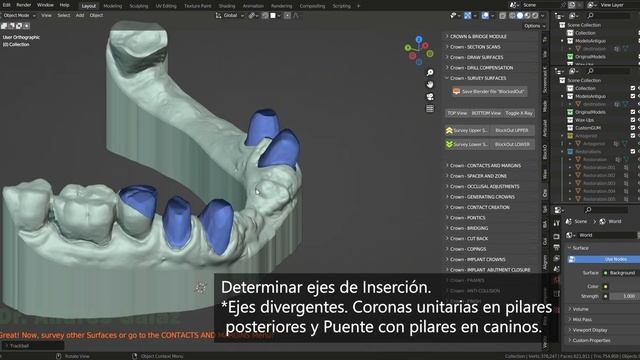This screenshot has height=360, width=640.
Task: Open Object Mode dropdown
Action: tap(19, 16)
